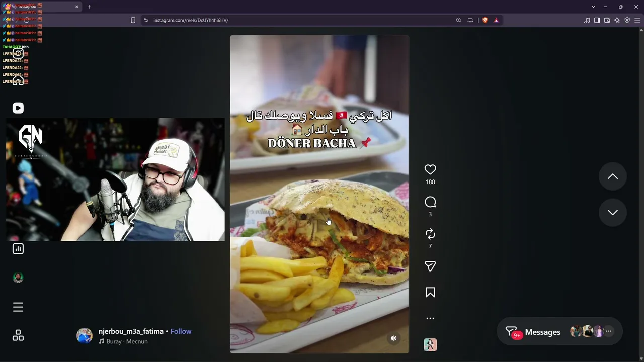Image resolution: width=644 pixels, height=362 pixels.
Task: View site information icon in address bar
Action: (146, 20)
